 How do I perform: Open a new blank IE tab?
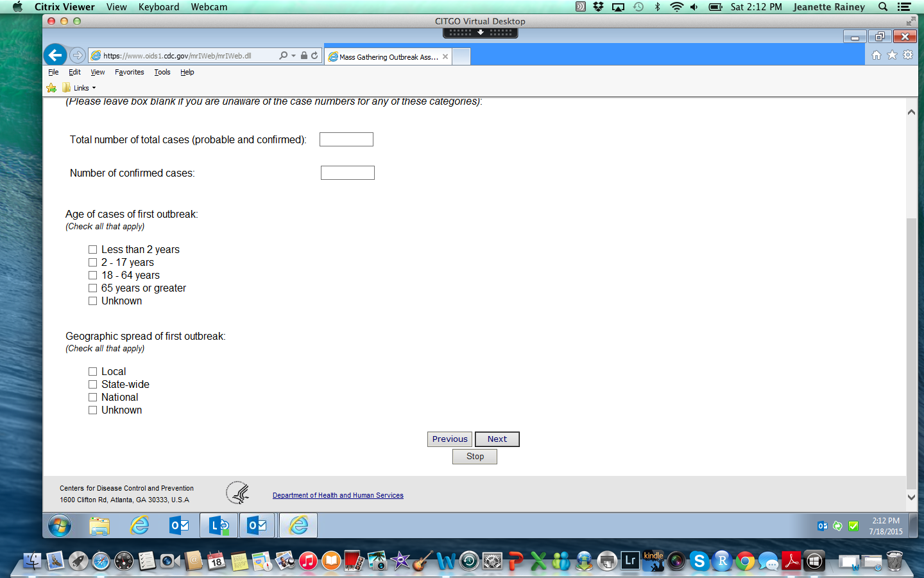(461, 57)
